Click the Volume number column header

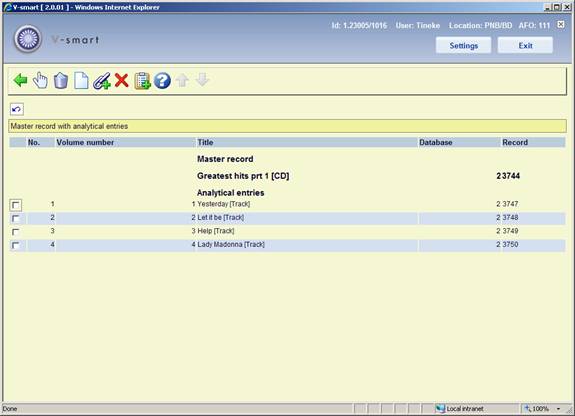point(85,142)
